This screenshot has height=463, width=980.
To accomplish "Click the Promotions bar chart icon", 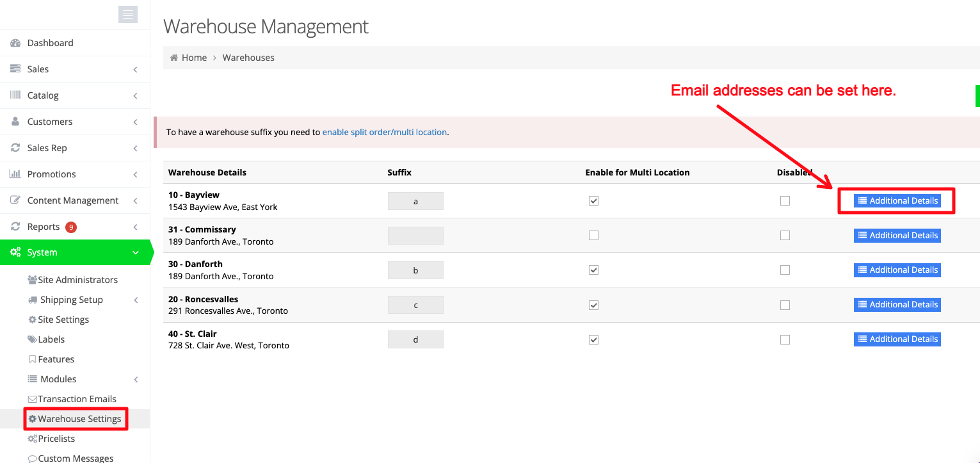I will 15,174.
